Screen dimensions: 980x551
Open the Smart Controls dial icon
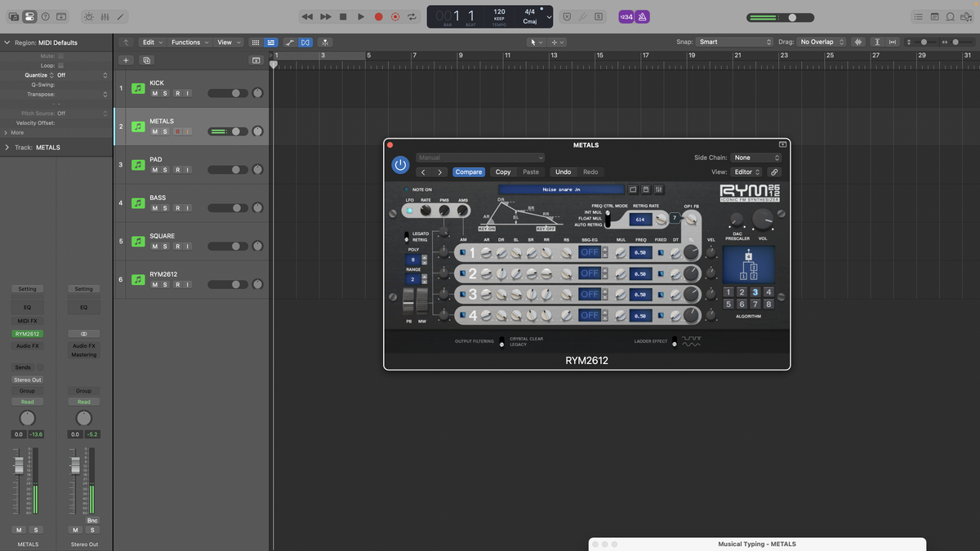(88, 16)
